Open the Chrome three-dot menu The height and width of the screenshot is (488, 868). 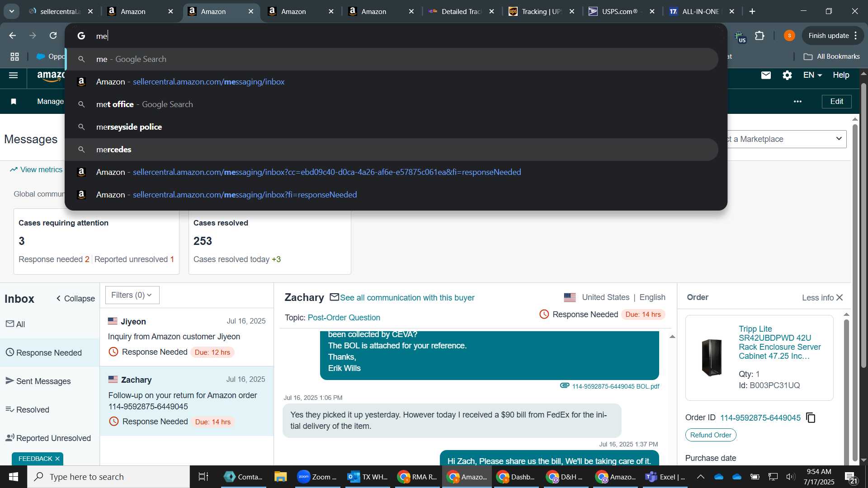[x=856, y=36]
